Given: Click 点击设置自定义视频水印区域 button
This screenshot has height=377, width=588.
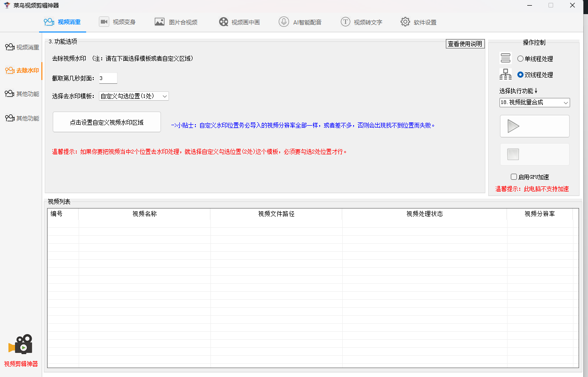Looking at the screenshot, I should point(107,122).
